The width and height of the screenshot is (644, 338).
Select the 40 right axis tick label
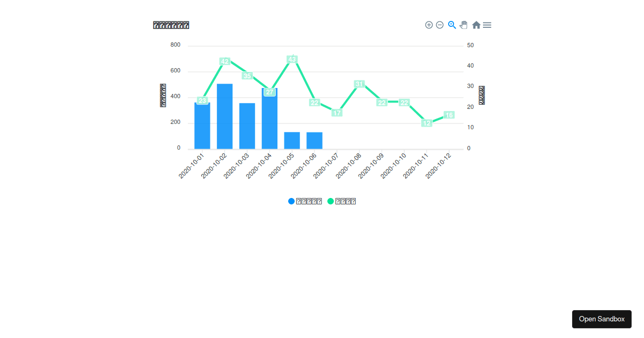471,66
